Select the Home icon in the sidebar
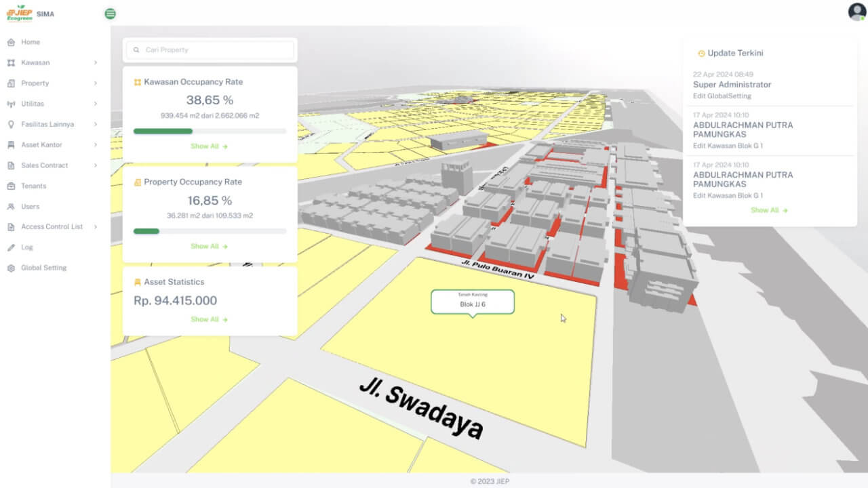This screenshot has width=868, height=488. pos(12,41)
